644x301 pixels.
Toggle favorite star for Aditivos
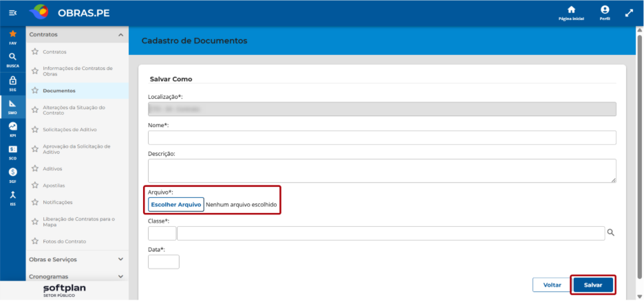[x=35, y=168]
